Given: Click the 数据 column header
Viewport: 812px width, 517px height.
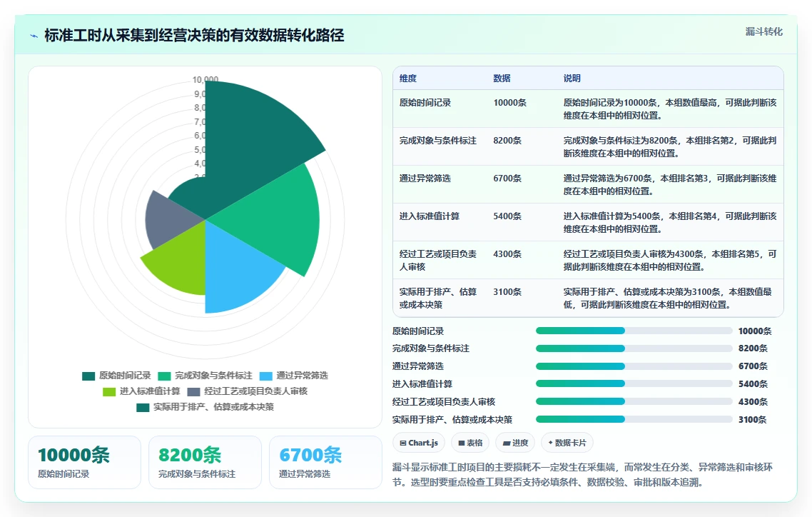Looking at the screenshot, I should (502, 79).
